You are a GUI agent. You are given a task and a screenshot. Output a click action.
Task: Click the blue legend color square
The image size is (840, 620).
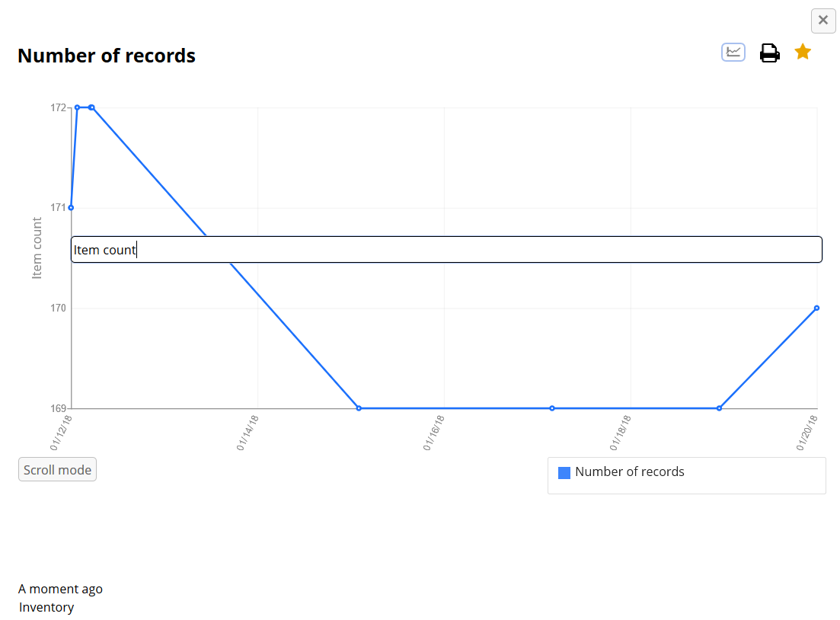click(564, 473)
